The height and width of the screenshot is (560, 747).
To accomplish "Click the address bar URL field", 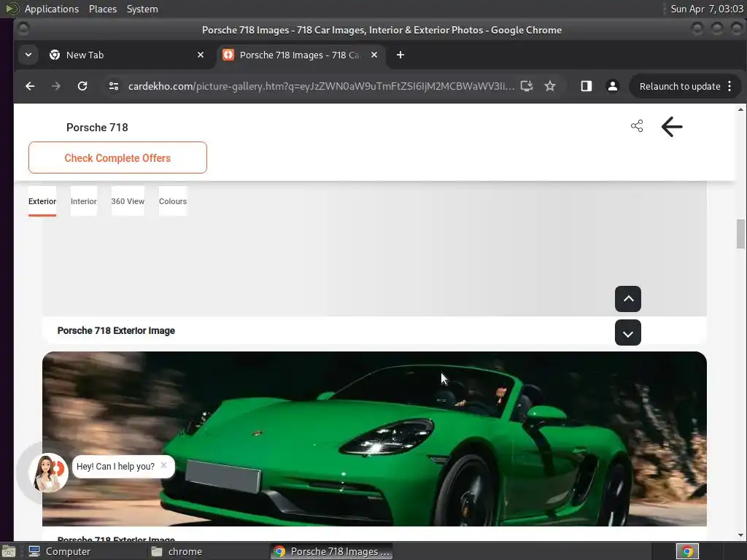I will (x=321, y=86).
